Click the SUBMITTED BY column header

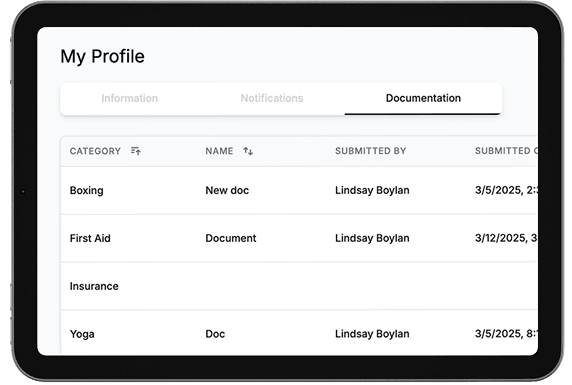[x=371, y=151]
